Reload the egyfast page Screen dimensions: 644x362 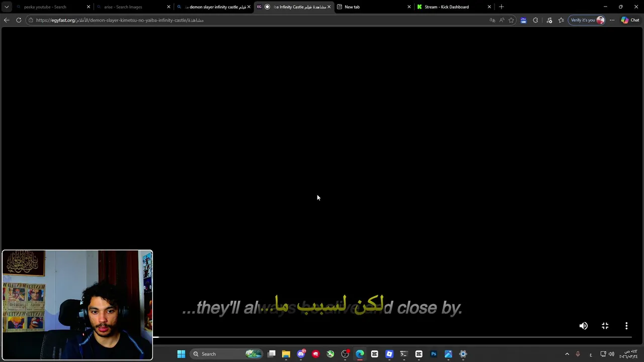tap(19, 20)
